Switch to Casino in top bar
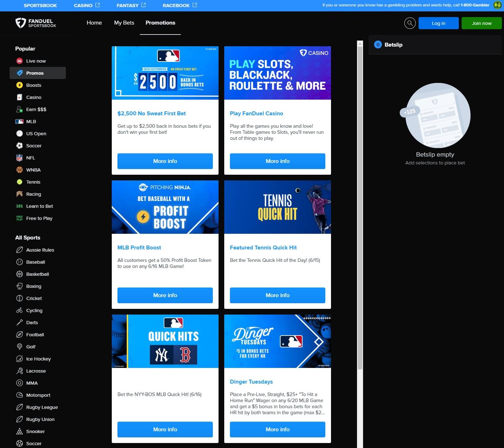This screenshot has height=448, width=504. [87, 5]
